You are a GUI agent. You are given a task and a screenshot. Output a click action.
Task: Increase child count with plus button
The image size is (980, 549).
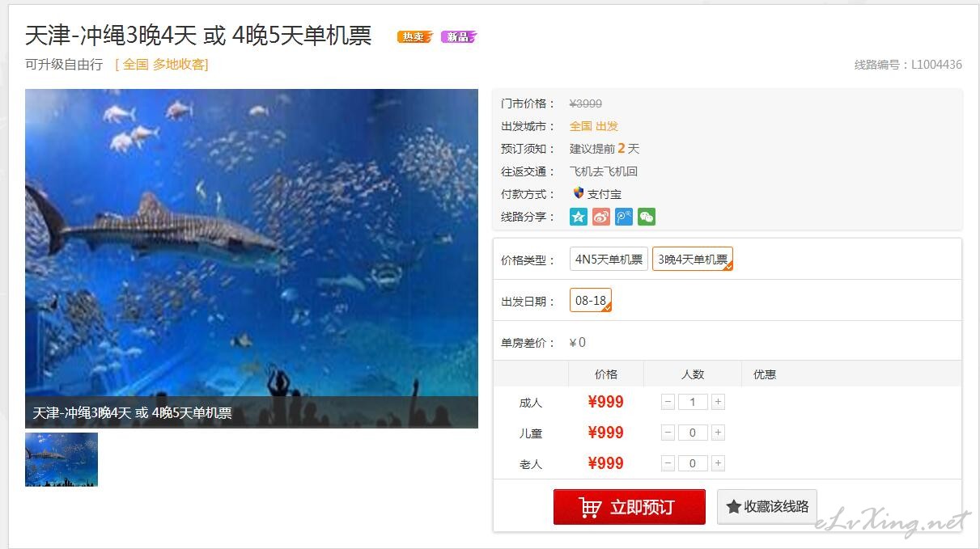pyautogui.click(x=718, y=433)
